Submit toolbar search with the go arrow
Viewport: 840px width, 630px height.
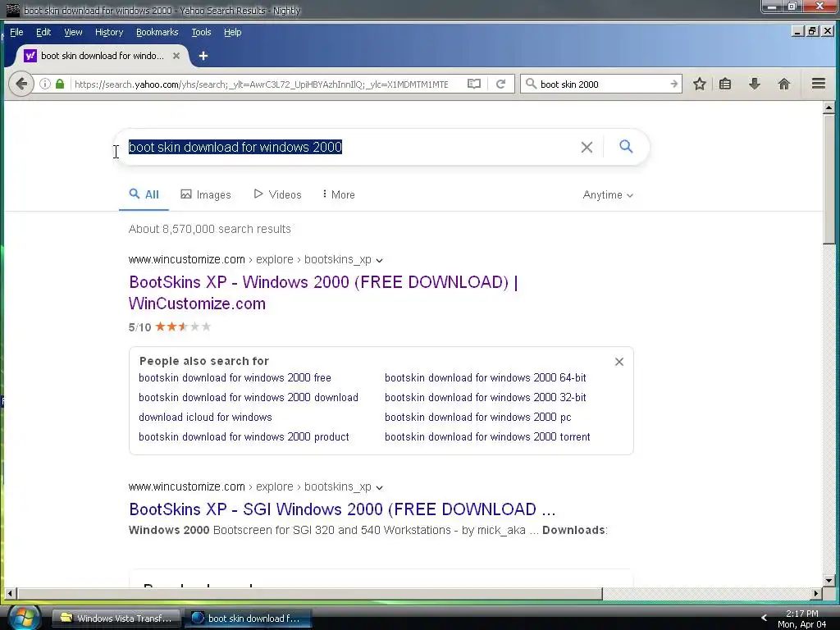click(x=674, y=84)
